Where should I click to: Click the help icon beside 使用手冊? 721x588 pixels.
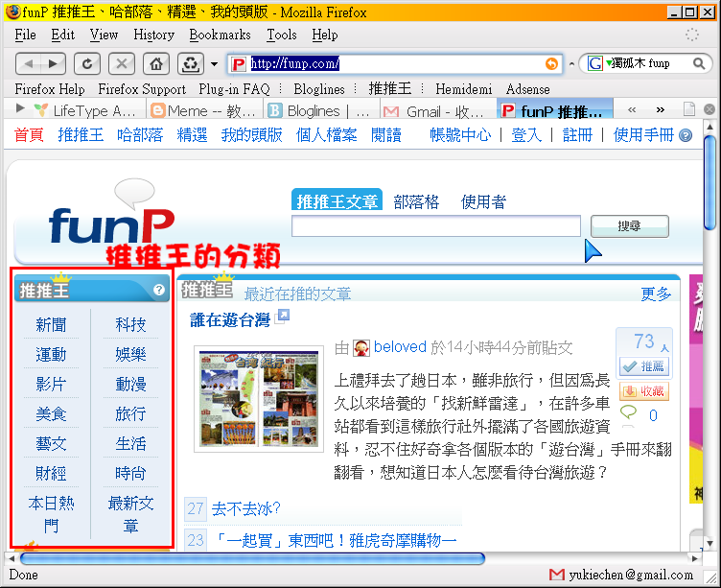tap(686, 135)
